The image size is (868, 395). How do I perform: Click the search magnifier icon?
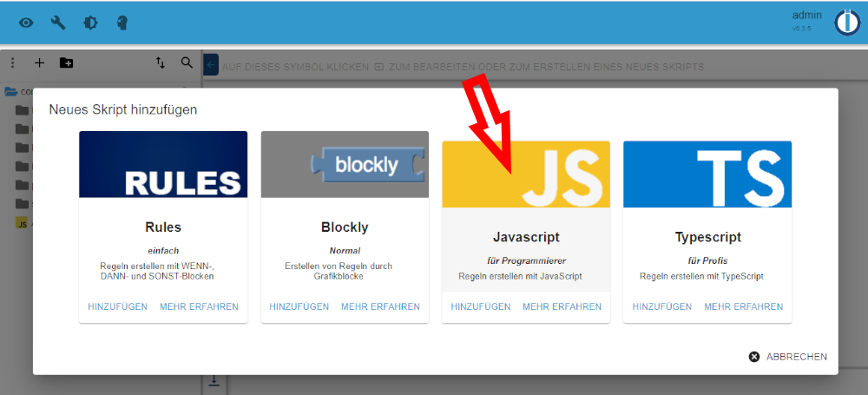[x=187, y=63]
